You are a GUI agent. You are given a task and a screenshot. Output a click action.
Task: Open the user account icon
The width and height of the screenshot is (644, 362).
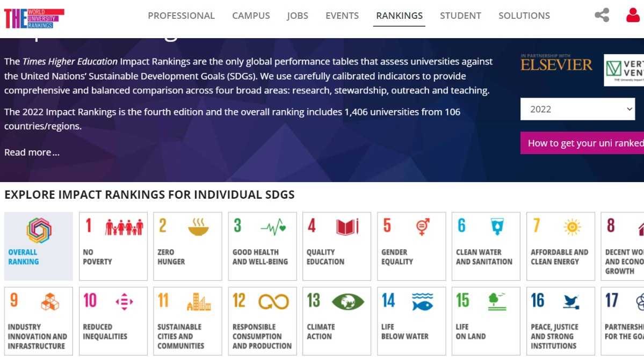click(633, 15)
